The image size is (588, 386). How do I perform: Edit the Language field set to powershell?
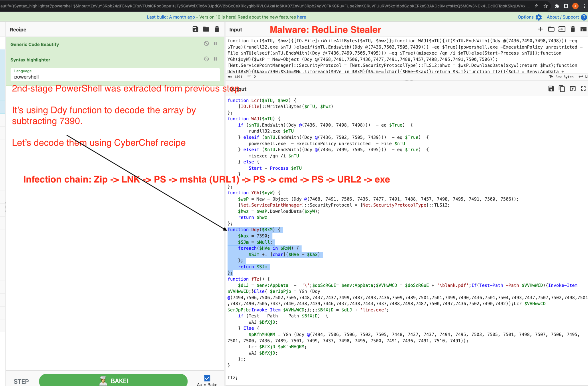tap(115, 74)
